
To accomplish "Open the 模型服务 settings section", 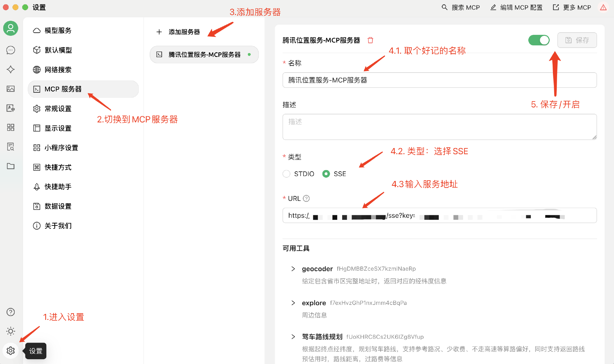I will coord(58,30).
